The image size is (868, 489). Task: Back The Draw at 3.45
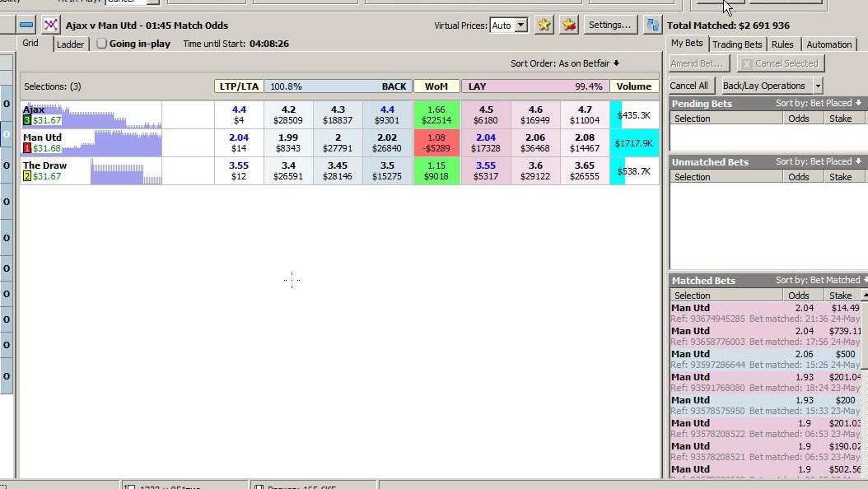pyautogui.click(x=338, y=171)
